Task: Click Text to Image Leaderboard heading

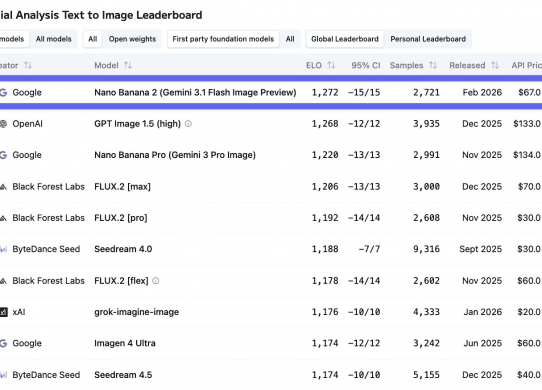Action: (101, 15)
